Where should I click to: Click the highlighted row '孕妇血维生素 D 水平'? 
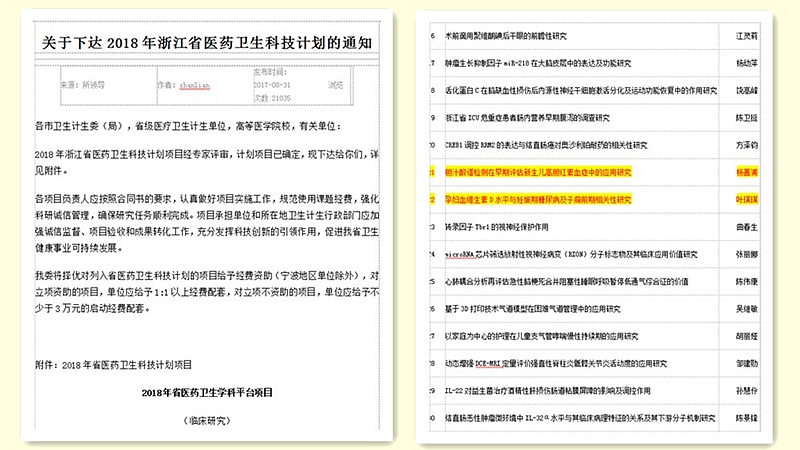(538, 199)
